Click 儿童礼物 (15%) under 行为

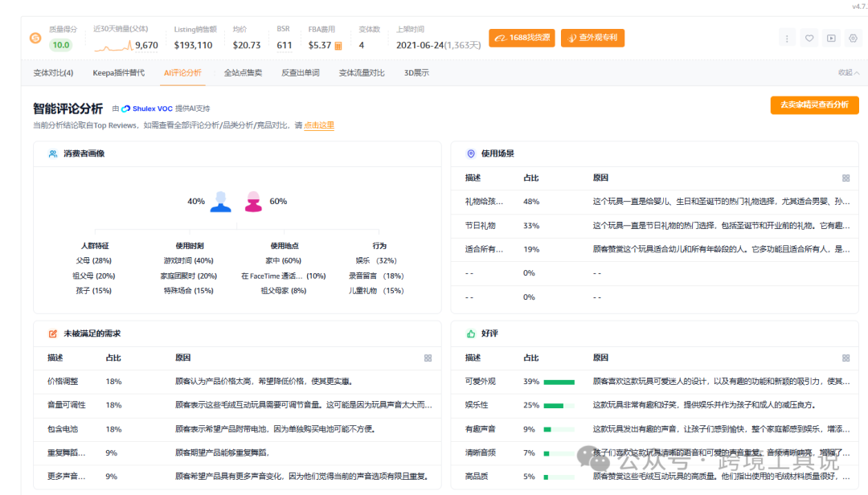376,291
